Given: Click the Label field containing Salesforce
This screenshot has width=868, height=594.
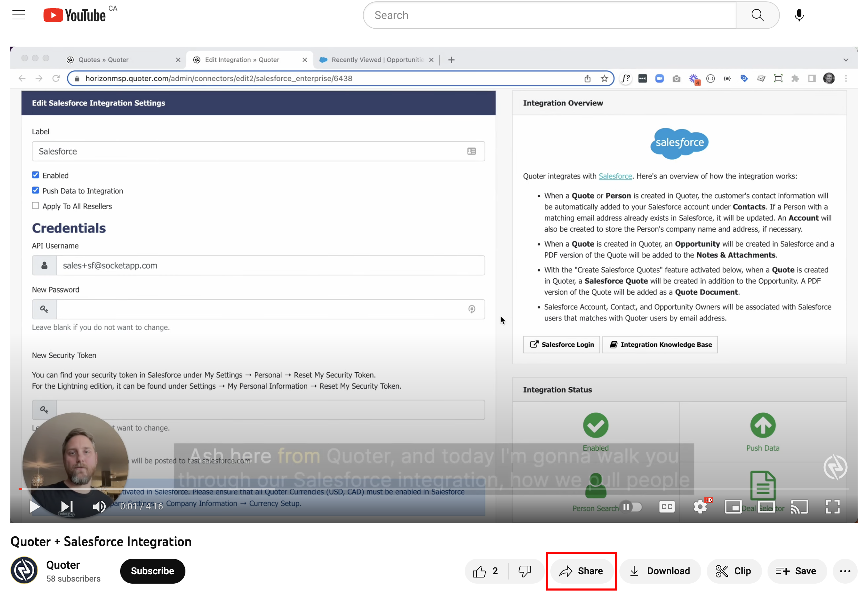Looking at the screenshot, I should (259, 151).
